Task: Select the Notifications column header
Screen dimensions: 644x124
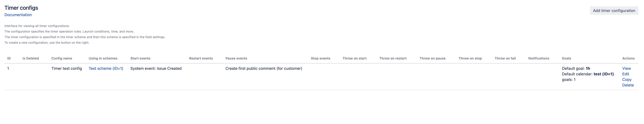Action: (538, 58)
